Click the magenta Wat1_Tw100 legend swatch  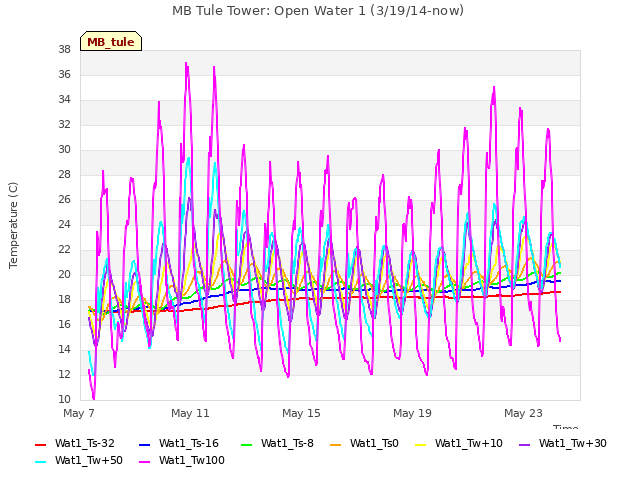pos(145,462)
